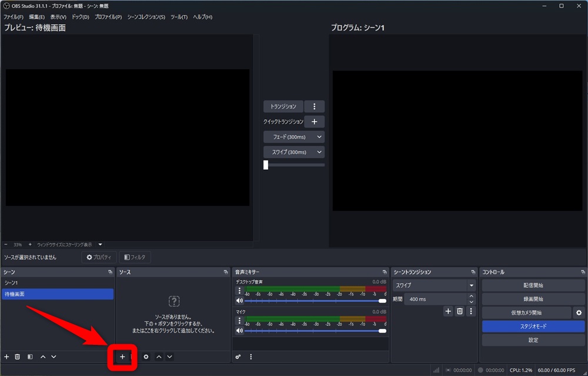
Task: Open scene filters from the Scenes toolbar
Action: [30, 357]
